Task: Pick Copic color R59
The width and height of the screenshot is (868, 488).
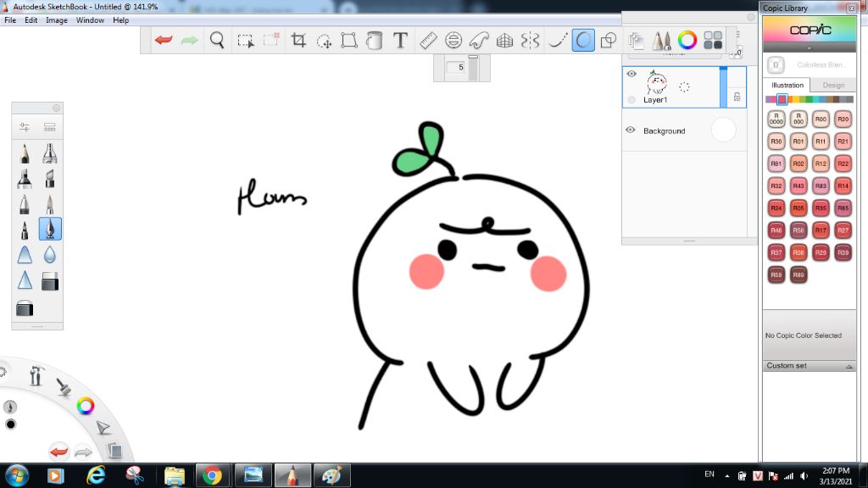Action: [776, 274]
